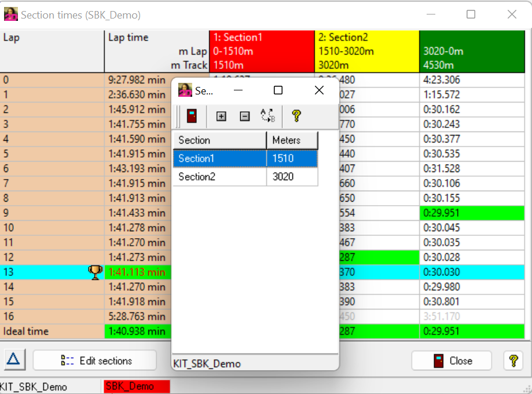
Task: Add a new section with the plus icon
Action: click(221, 116)
